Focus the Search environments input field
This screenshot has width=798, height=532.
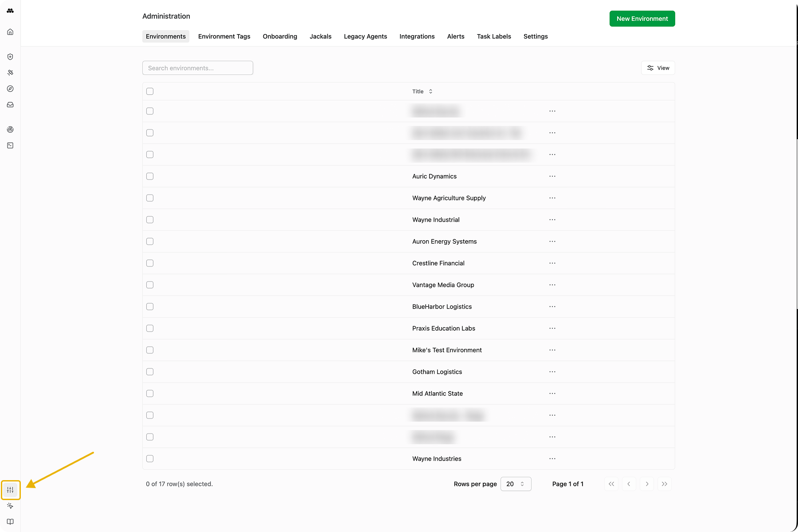point(198,68)
